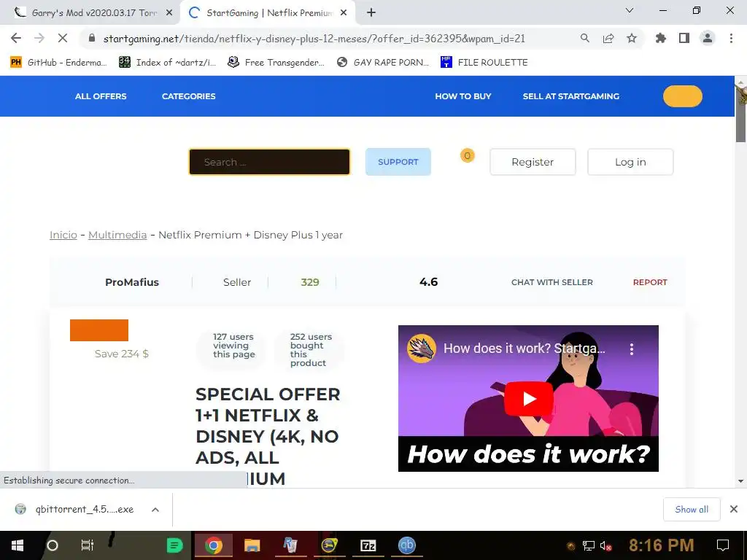Open the Chrome three-dot menu
Viewport: 747px width, 560px height.
[731, 39]
